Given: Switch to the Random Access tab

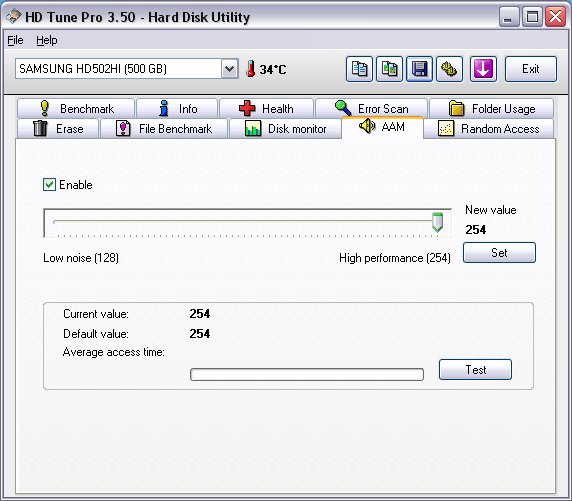Looking at the screenshot, I should tap(488, 128).
